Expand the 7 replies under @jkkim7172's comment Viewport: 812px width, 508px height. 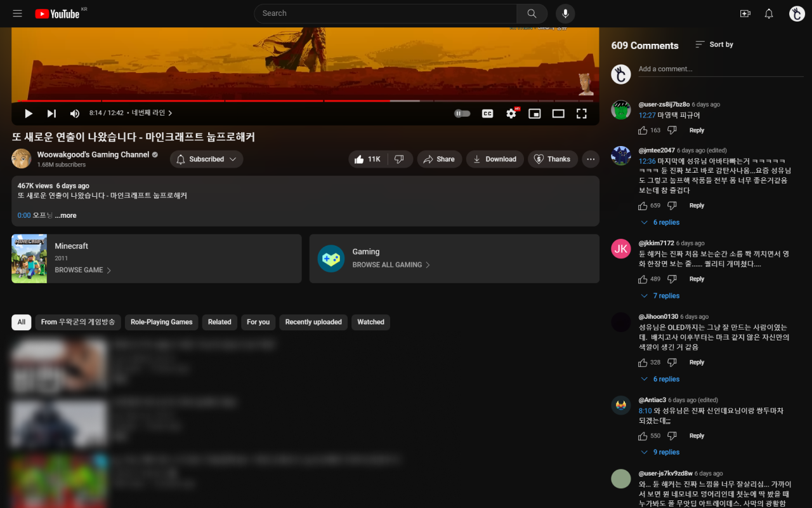660,295
